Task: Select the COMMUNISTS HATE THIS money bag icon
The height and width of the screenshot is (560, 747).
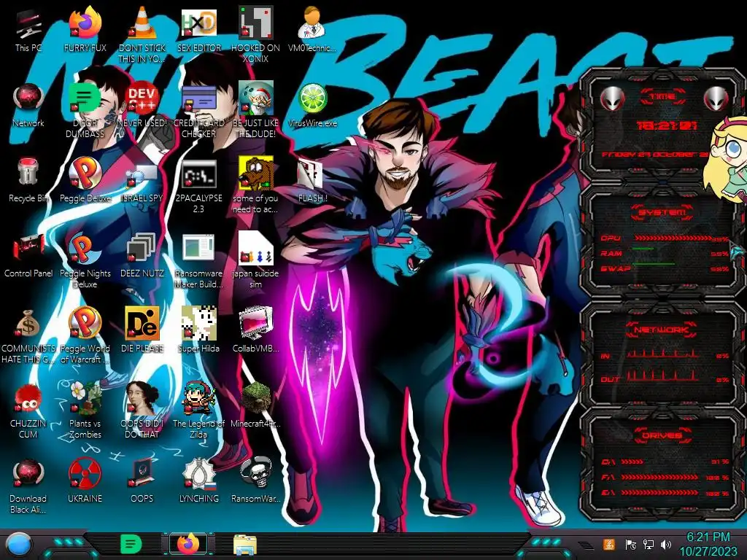Action: point(28,336)
